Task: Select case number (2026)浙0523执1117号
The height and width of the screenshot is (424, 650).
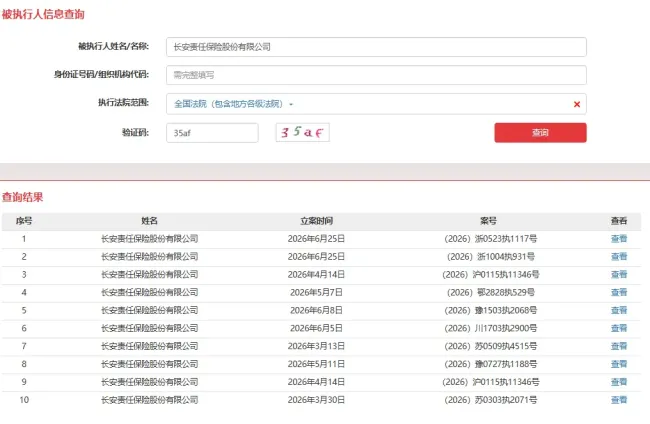Action: 491,239
